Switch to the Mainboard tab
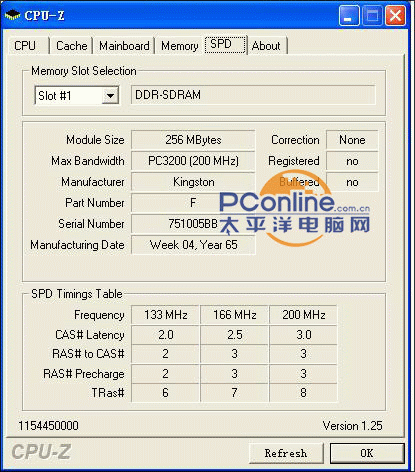Image resolution: width=415 pixels, height=472 pixels. [x=124, y=46]
